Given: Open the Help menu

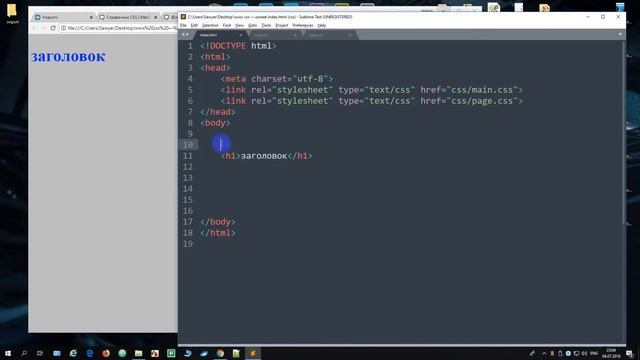Looking at the screenshot, I should [x=322, y=25].
